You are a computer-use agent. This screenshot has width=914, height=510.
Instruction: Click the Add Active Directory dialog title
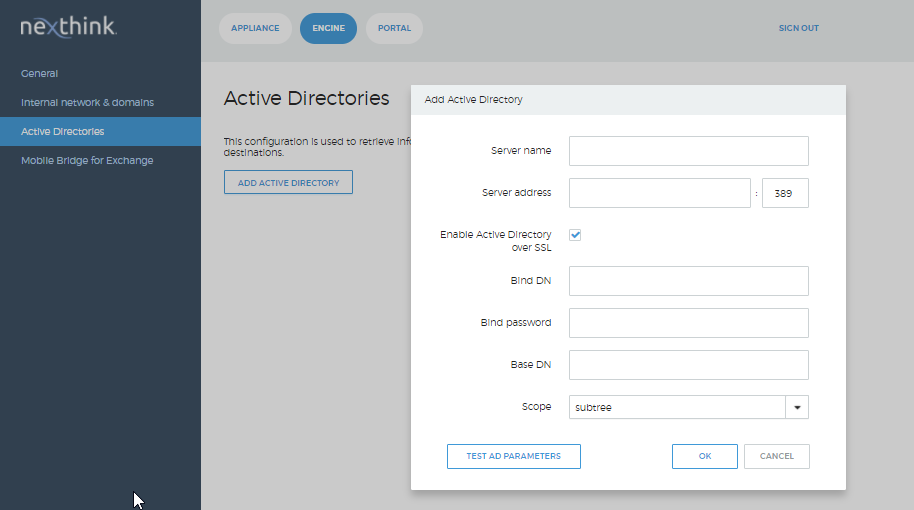point(473,100)
